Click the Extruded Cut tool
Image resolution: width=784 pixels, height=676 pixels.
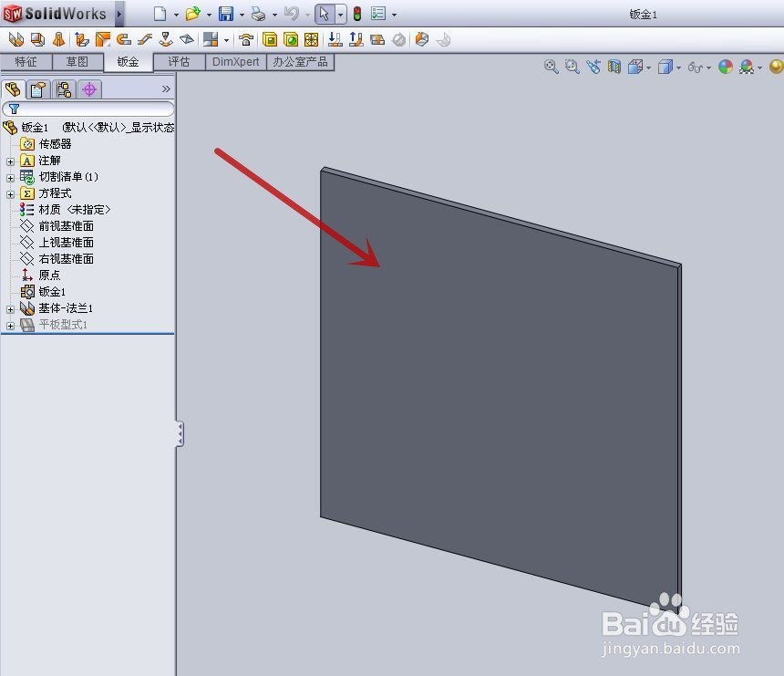(270, 39)
